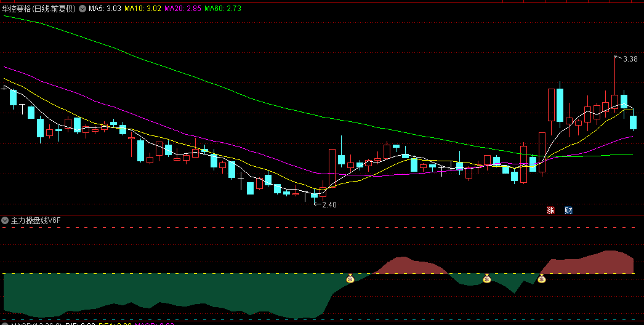Click the red 涨 event marker
The height and width of the screenshot is (325, 644).
550,211
